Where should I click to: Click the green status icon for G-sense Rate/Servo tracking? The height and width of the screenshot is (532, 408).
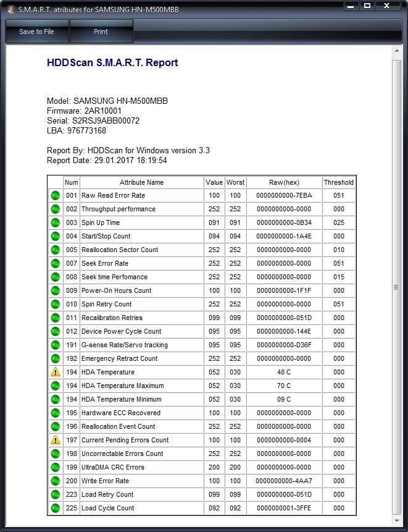click(55, 345)
